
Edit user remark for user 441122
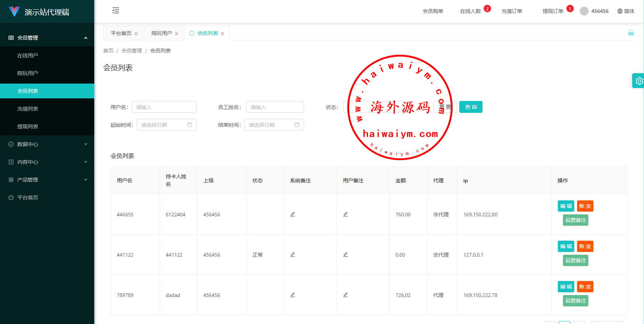(345, 254)
